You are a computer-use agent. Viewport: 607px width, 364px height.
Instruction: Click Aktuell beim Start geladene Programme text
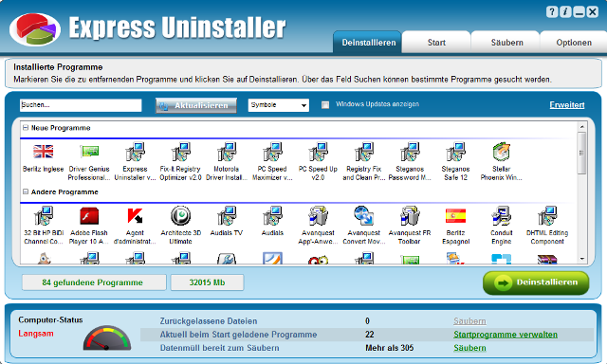coord(238,335)
